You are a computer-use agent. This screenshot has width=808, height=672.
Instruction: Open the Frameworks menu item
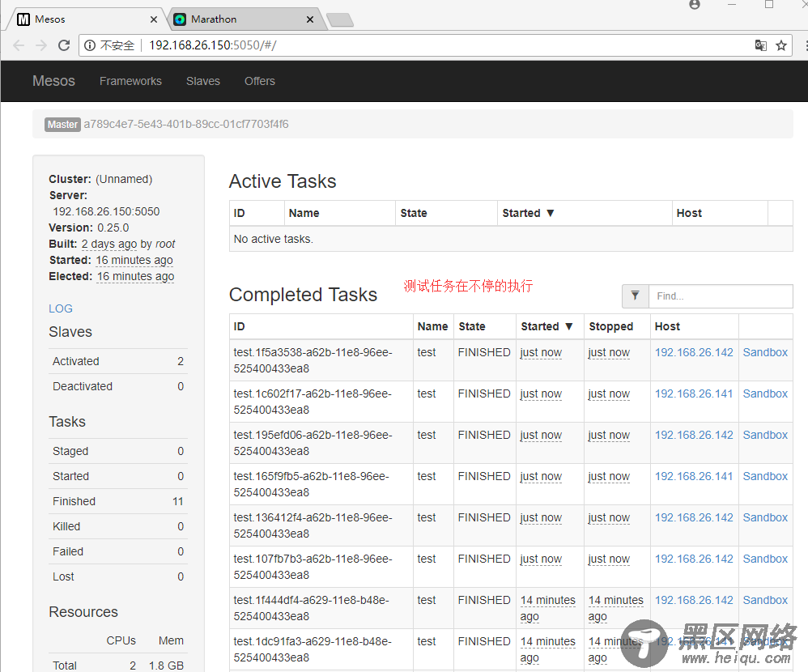130,81
